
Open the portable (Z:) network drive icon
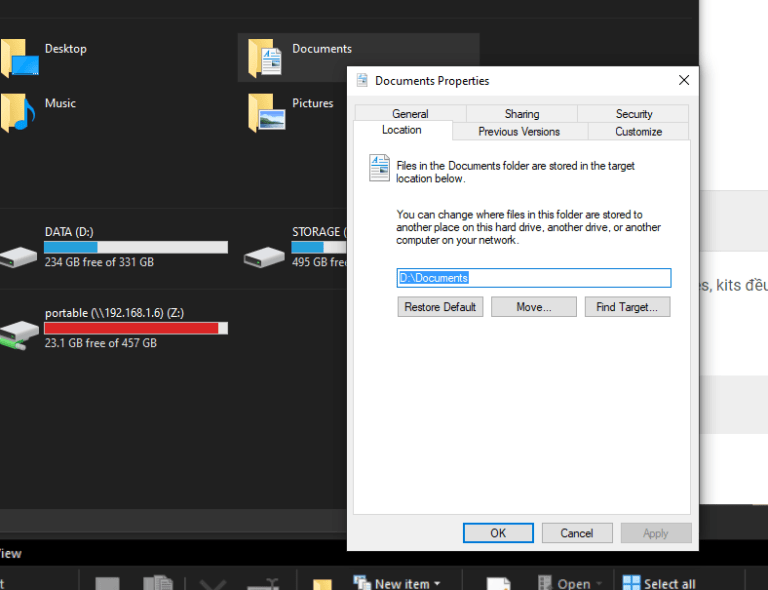[x=19, y=332]
